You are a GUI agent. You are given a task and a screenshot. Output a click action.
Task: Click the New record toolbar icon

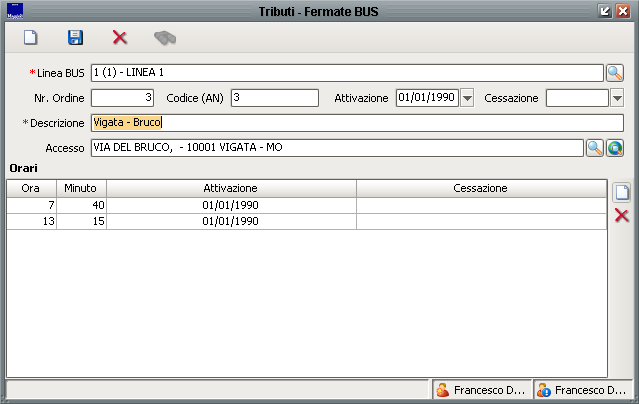pyautogui.click(x=30, y=38)
